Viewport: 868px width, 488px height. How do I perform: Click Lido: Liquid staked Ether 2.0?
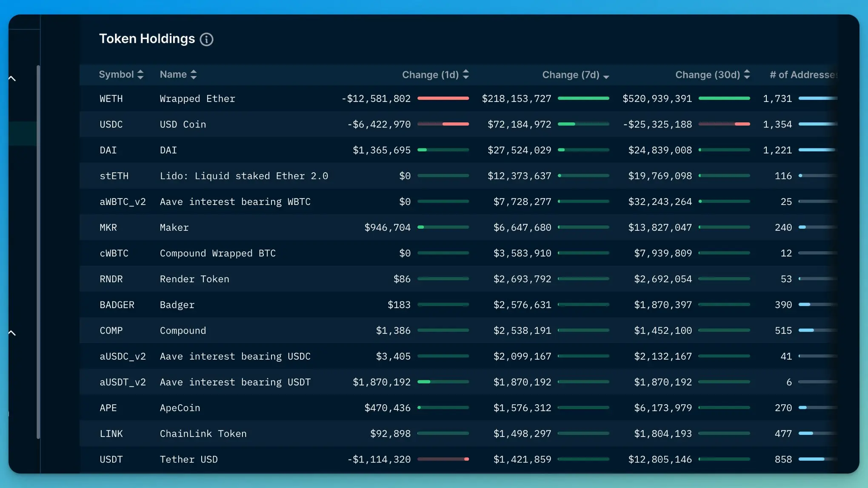[244, 176]
